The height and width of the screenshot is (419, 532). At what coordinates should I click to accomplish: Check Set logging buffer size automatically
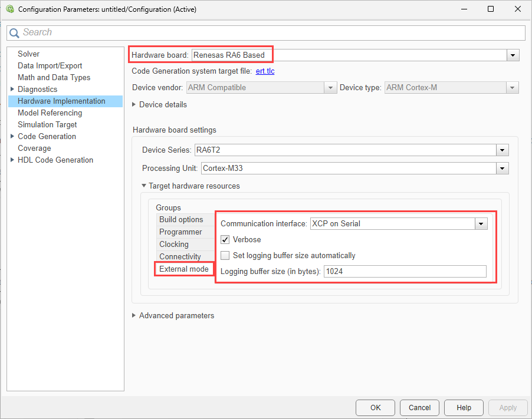pos(225,256)
